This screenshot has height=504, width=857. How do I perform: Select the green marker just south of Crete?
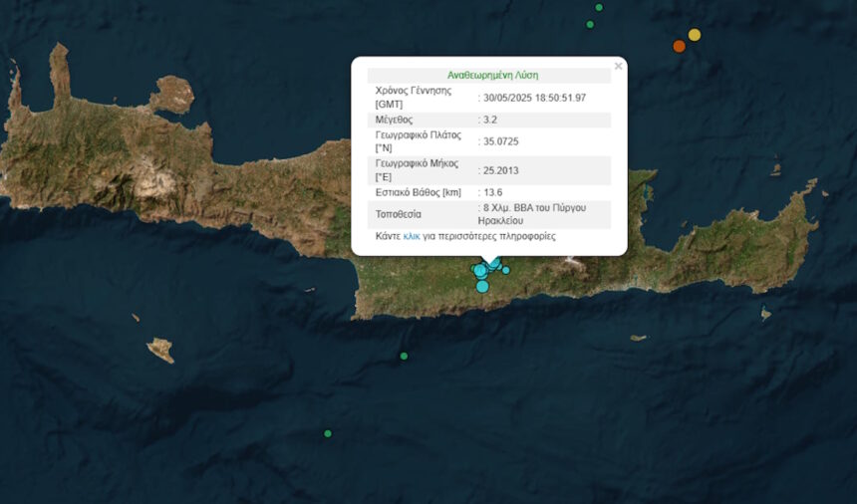404,356
